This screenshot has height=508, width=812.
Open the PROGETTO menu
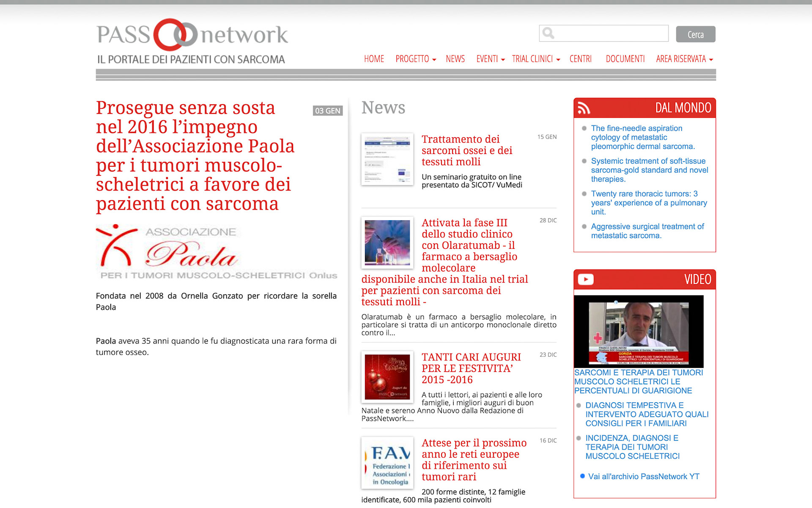(x=412, y=59)
